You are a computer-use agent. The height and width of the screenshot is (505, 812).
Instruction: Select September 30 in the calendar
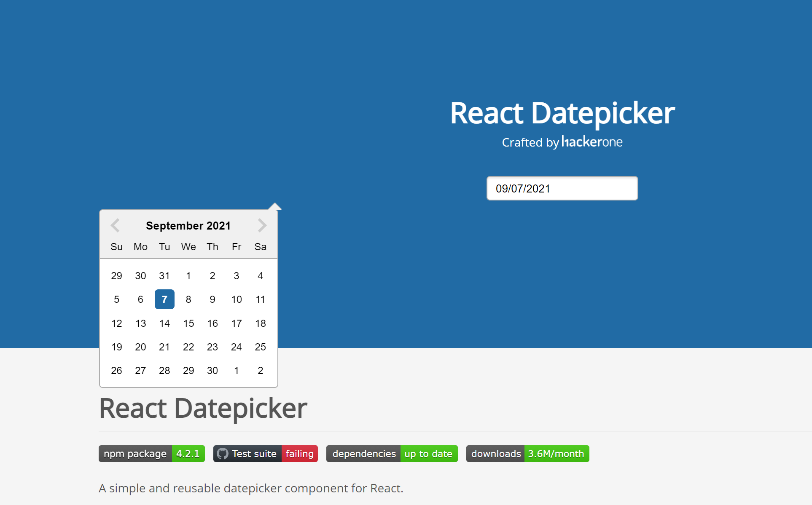[x=212, y=370]
